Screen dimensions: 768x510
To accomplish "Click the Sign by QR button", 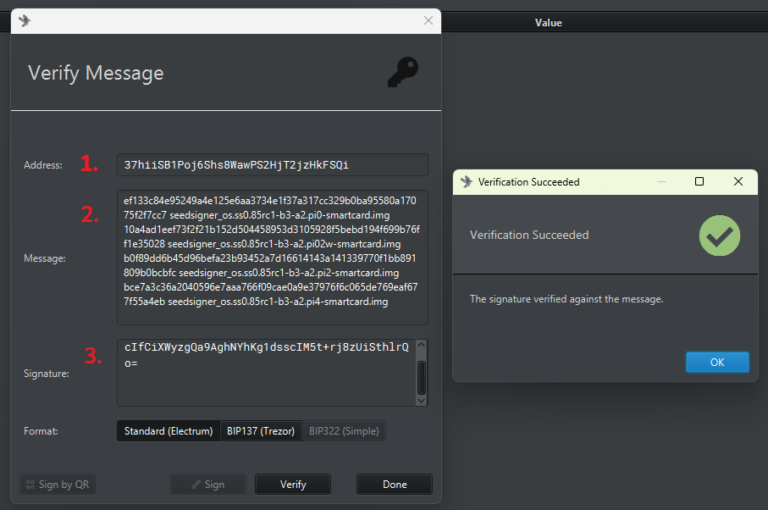I will click(x=57, y=484).
